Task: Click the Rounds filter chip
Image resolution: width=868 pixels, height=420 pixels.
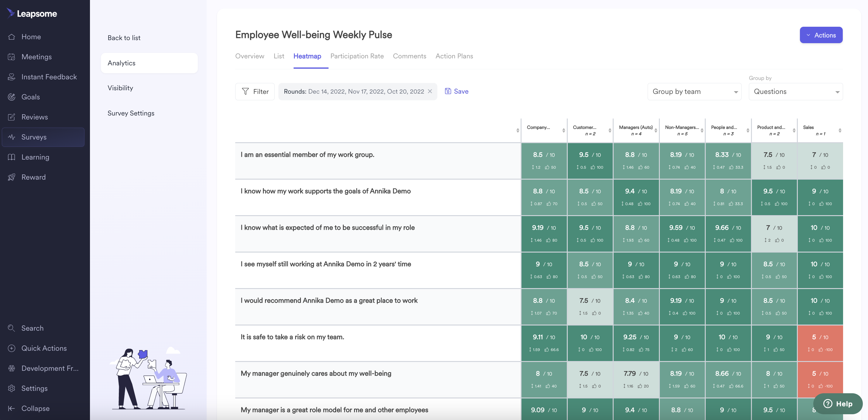Action: 357,91
